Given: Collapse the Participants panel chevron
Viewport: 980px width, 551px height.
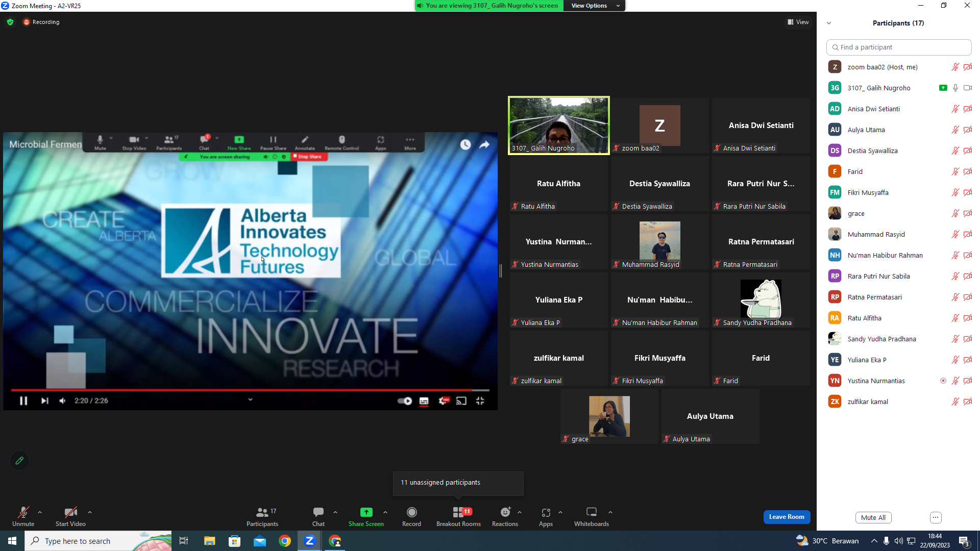Looking at the screenshot, I should pos(829,23).
